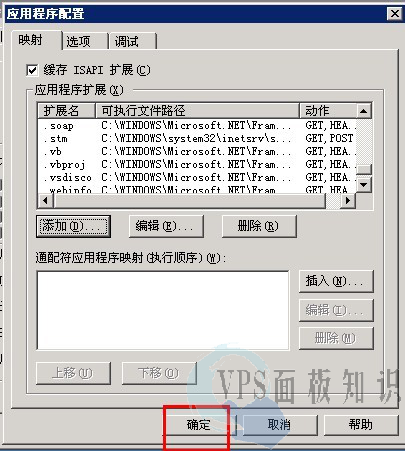This screenshot has width=405, height=451.
Task: Click the 编辑(E)... button for extensions
Action: (166, 226)
